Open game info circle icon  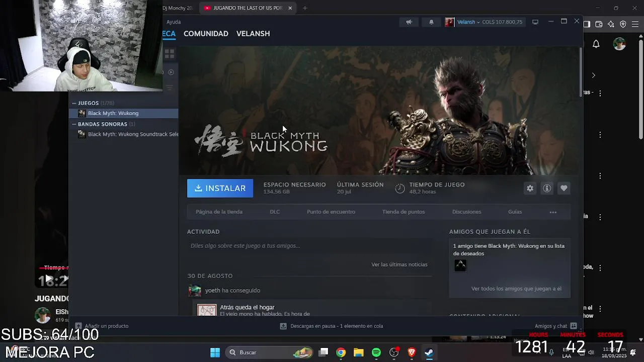click(x=547, y=188)
